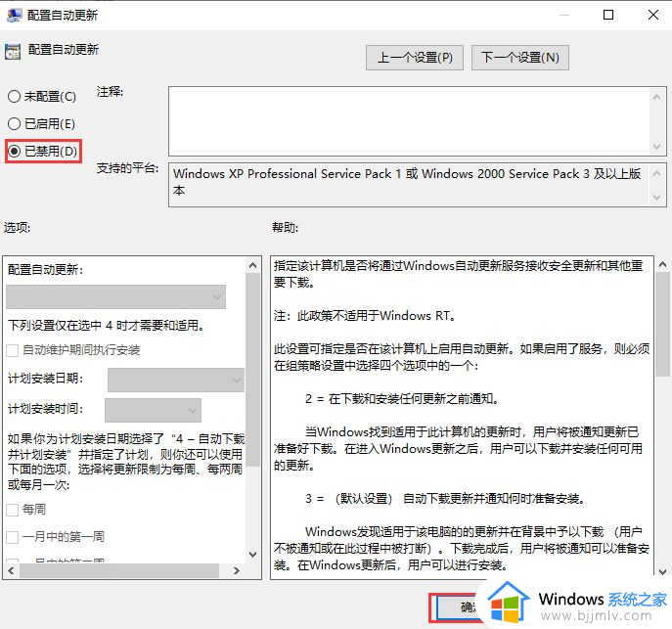Image resolution: width=672 pixels, height=629 pixels.
Task: Click the policy icon in title bar
Action: pos(15,15)
